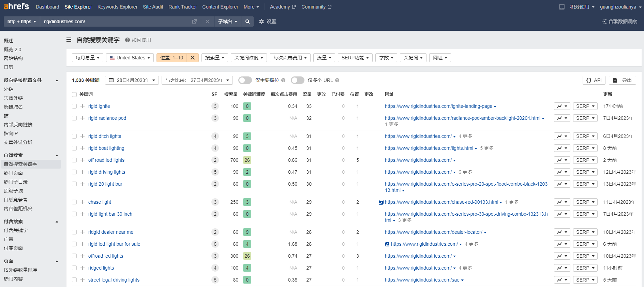The width and height of the screenshot is (644, 287).
Task: Click SERP feature icon on rigid led light bar URL
Action: (x=387, y=244)
